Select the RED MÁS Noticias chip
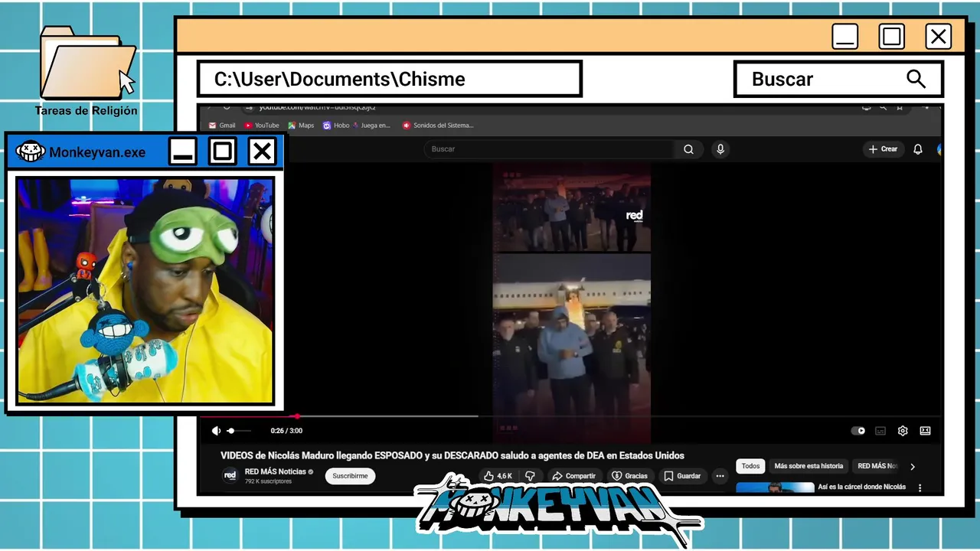This screenshot has width=980, height=551. point(877,466)
